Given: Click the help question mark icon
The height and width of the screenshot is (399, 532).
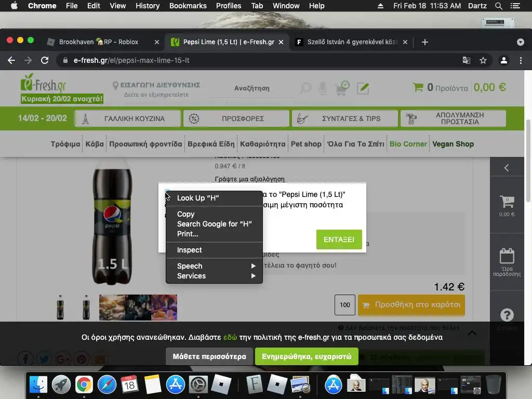Looking at the screenshot, I should [507, 315].
